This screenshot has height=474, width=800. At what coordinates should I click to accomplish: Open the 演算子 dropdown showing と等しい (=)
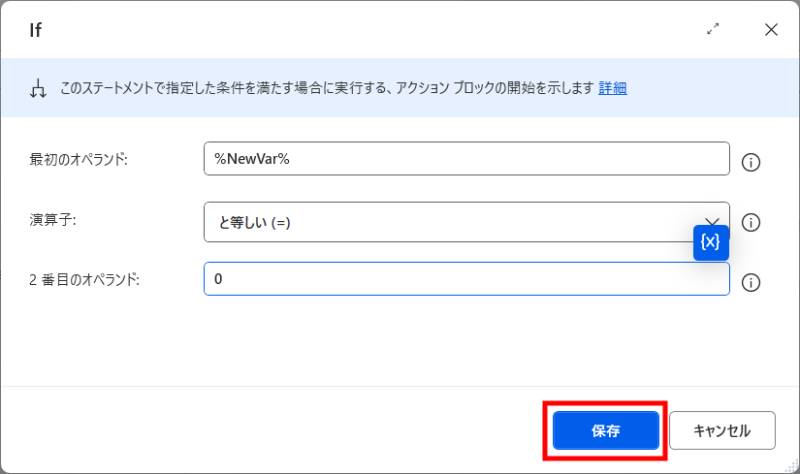tap(450, 222)
